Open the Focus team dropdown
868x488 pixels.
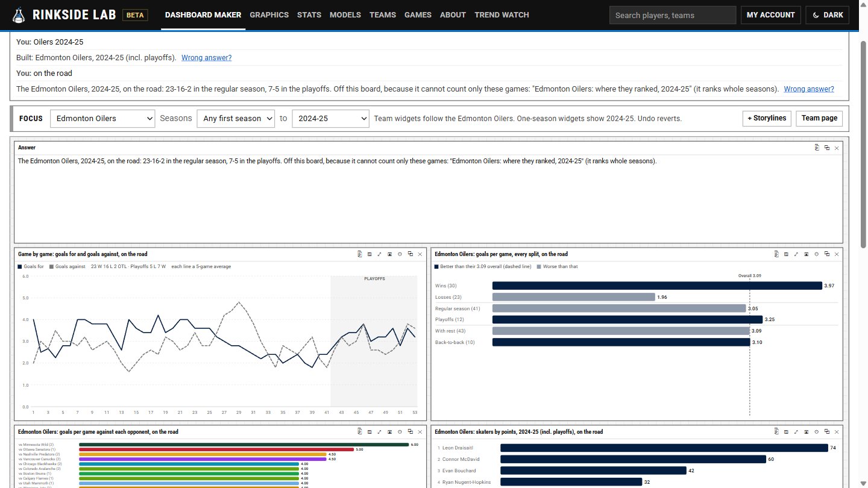coord(102,119)
